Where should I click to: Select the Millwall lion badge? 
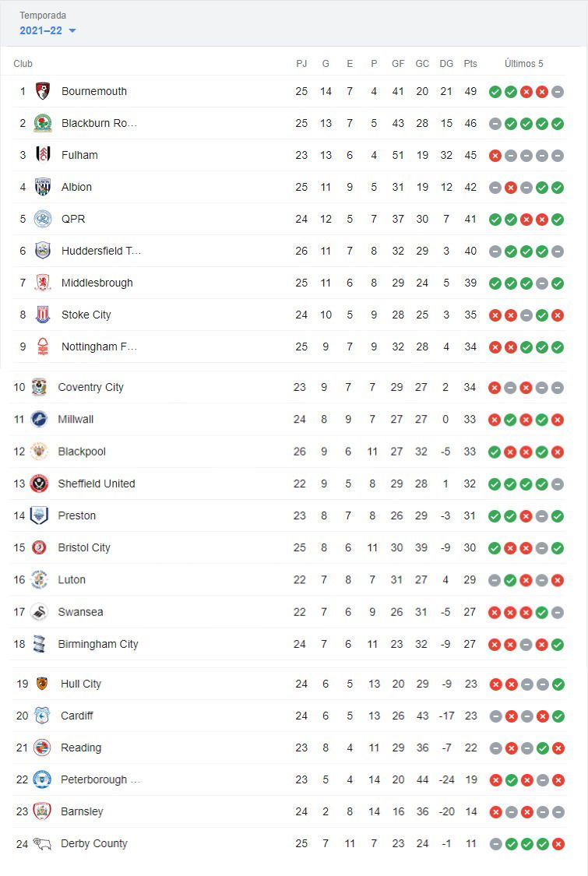point(39,419)
